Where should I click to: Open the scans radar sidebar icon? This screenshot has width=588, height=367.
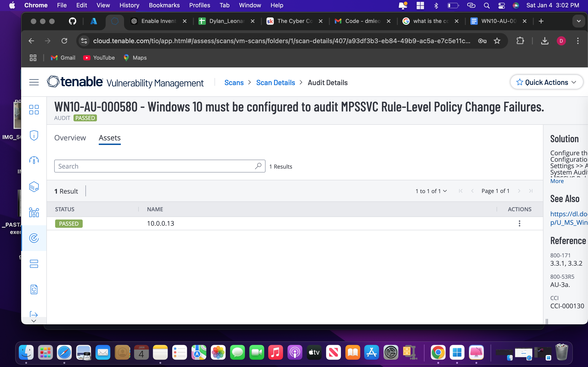pos(34,238)
